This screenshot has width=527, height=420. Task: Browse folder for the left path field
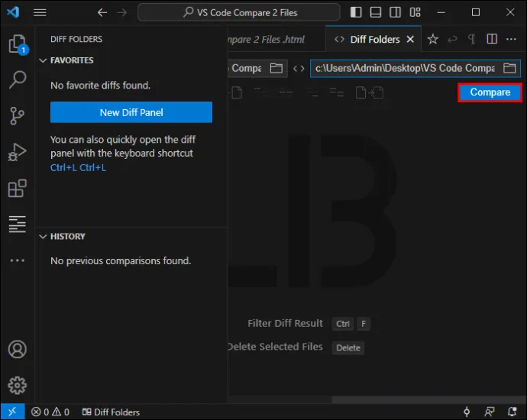point(276,68)
